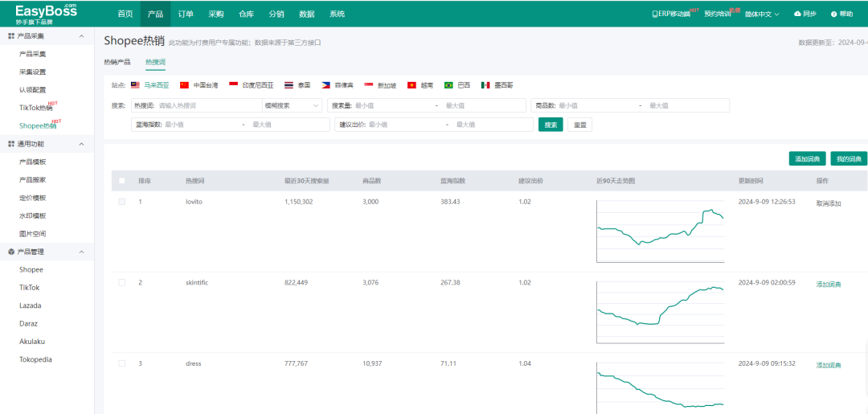Switch to the 热搜词 tab
The height and width of the screenshot is (414, 868).
[x=156, y=62]
